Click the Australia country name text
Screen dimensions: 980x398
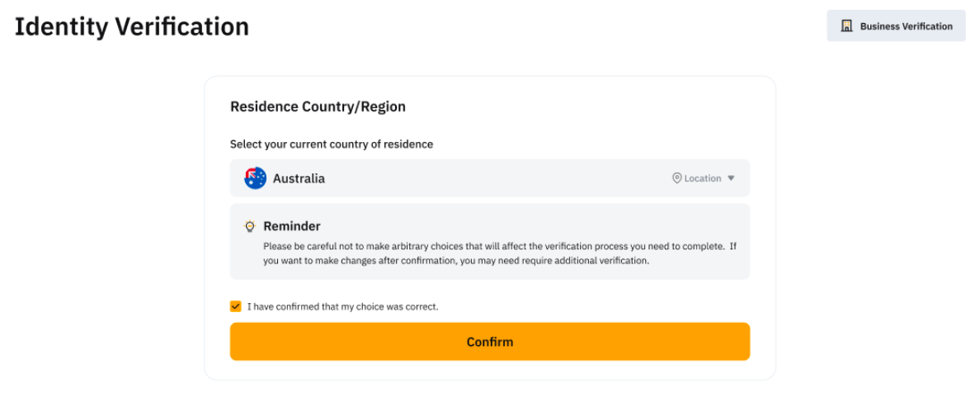pos(299,178)
